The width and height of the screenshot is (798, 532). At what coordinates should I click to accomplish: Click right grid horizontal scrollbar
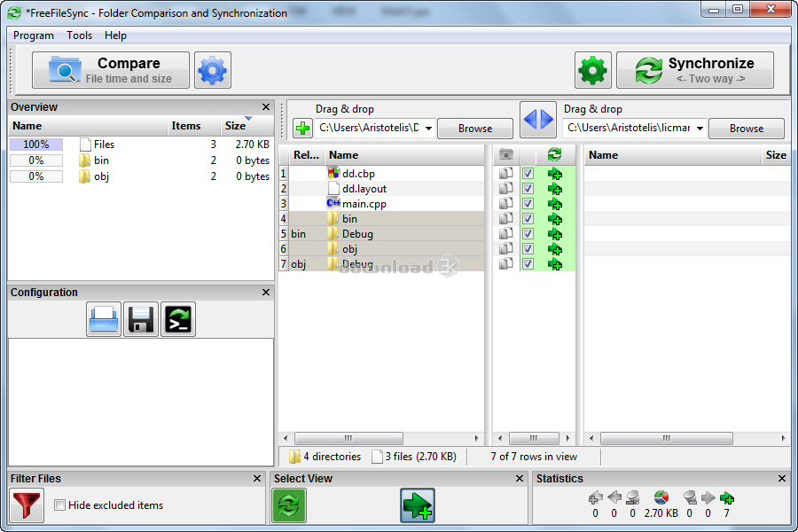667,438
